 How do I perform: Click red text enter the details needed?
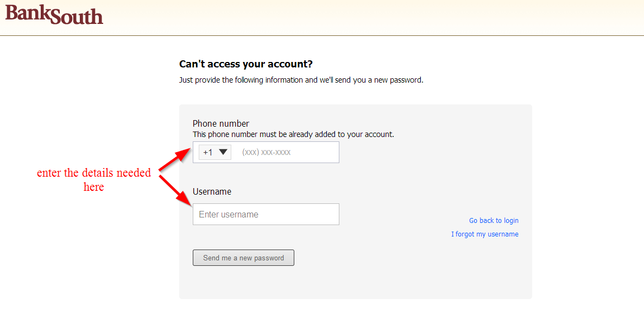[94, 172]
